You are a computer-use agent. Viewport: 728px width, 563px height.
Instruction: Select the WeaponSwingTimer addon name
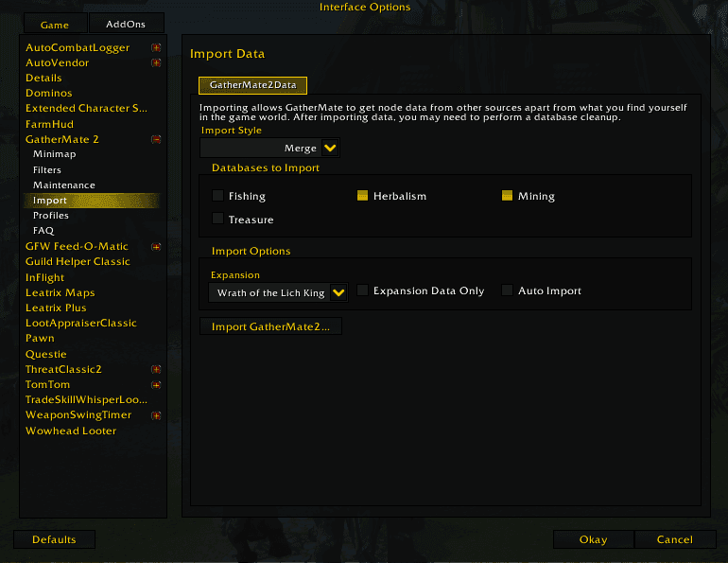pyautogui.click(x=78, y=414)
